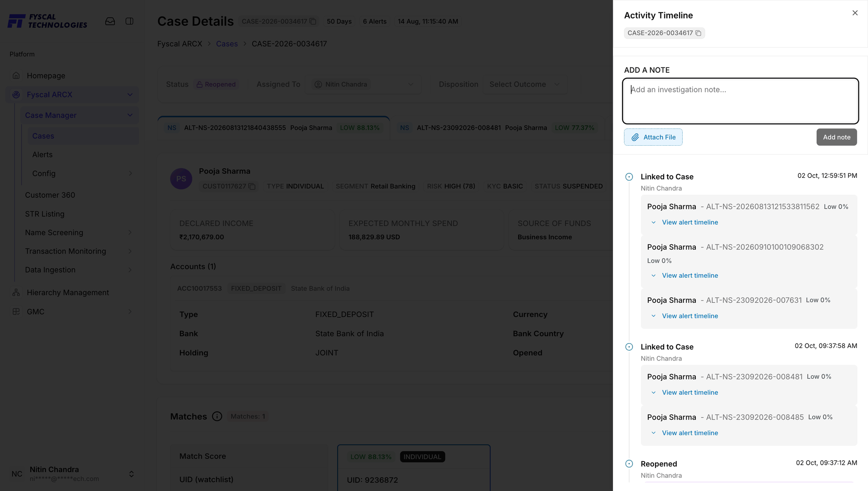Click timeline marker for 09:37:58 AM Linked to Case
This screenshot has height=491, width=868.
[629, 347]
